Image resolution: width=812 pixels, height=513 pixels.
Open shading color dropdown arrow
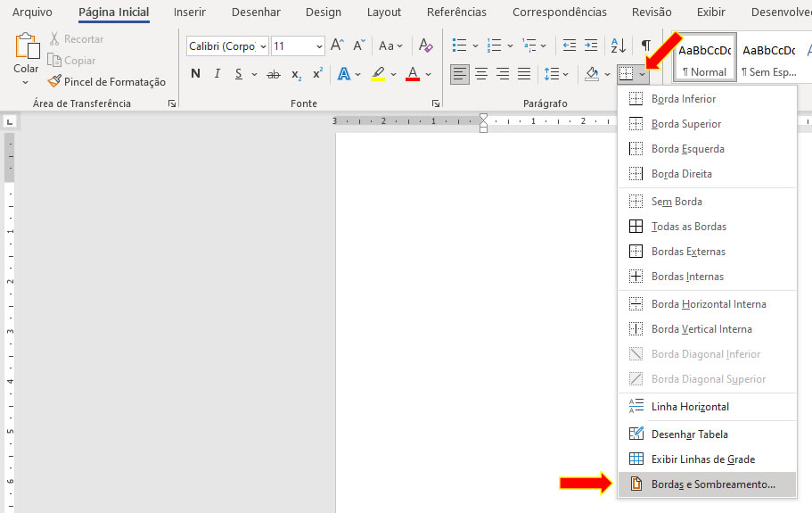(x=608, y=75)
